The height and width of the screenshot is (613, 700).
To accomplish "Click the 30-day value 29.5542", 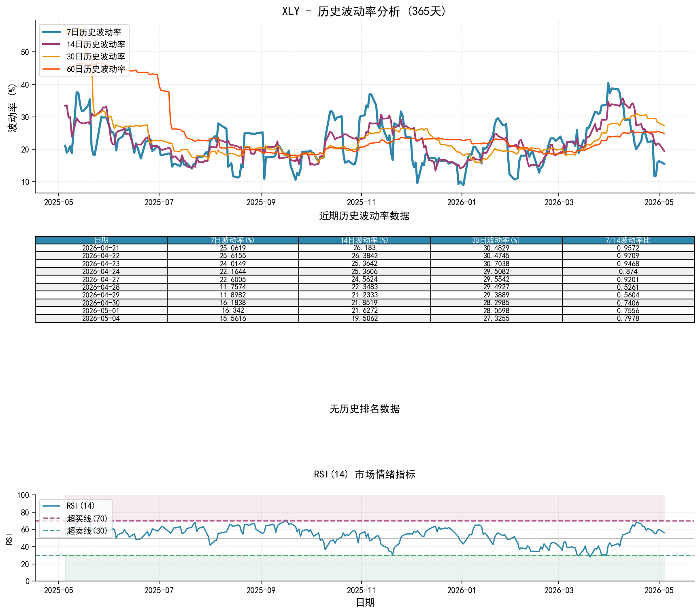I will coord(496,279).
